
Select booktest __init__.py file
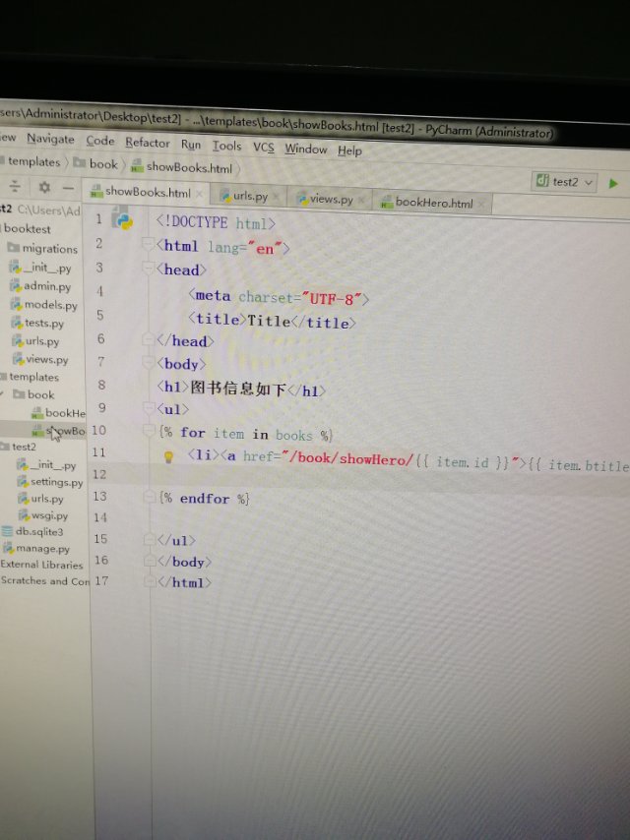pyautogui.click(x=40, y=267)
